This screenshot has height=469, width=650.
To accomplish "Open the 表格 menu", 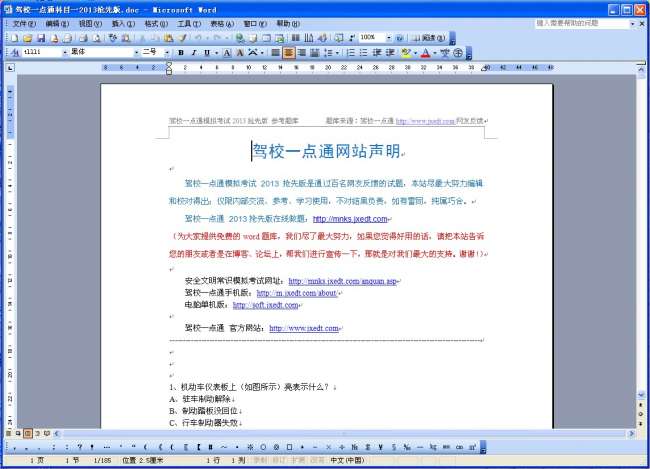I will (222, 24).
